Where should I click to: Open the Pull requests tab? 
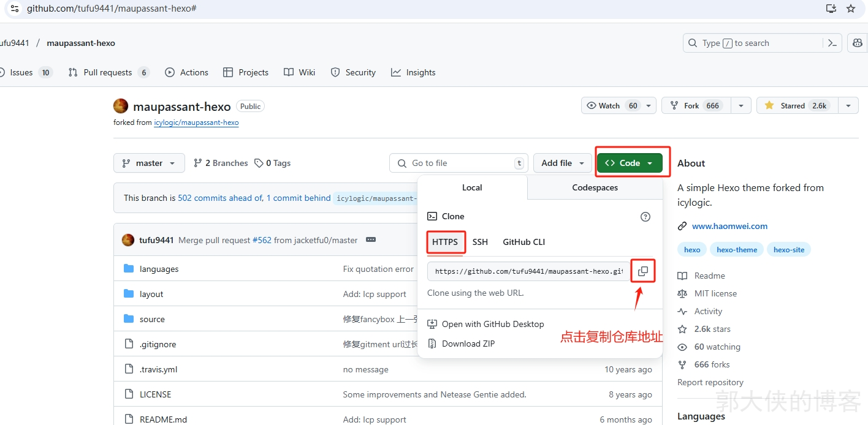pos(108,72)
